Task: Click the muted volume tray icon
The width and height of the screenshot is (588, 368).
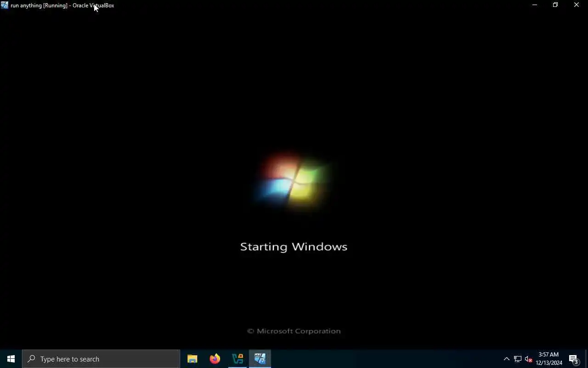Action: click(528, 359)
